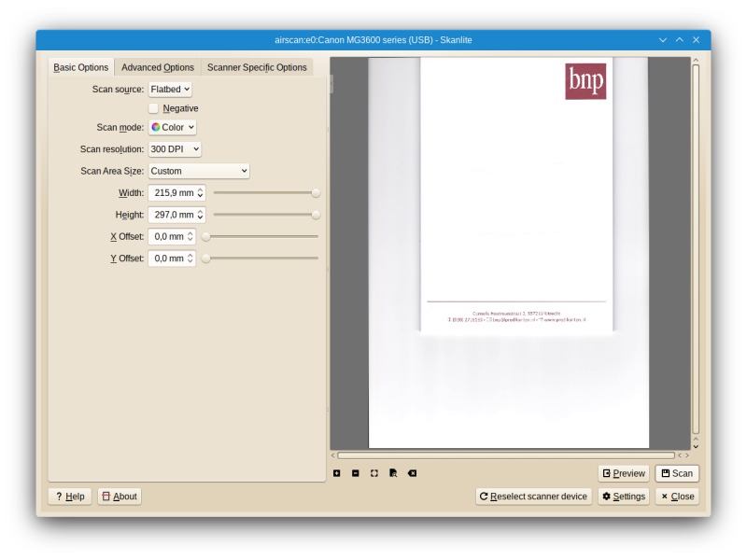Open the About dialog
The image size is (747, 560).
coord(120,497)
